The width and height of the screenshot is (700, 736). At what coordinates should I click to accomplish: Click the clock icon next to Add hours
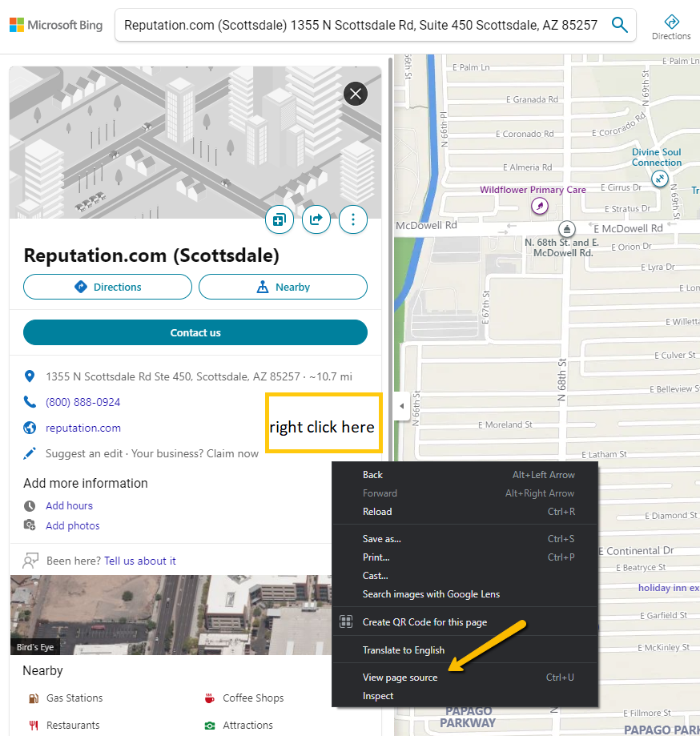coord(30,505)
